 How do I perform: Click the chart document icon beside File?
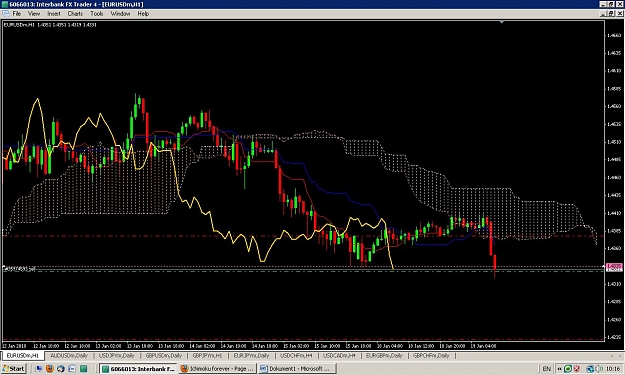click(x=6, y=14)
